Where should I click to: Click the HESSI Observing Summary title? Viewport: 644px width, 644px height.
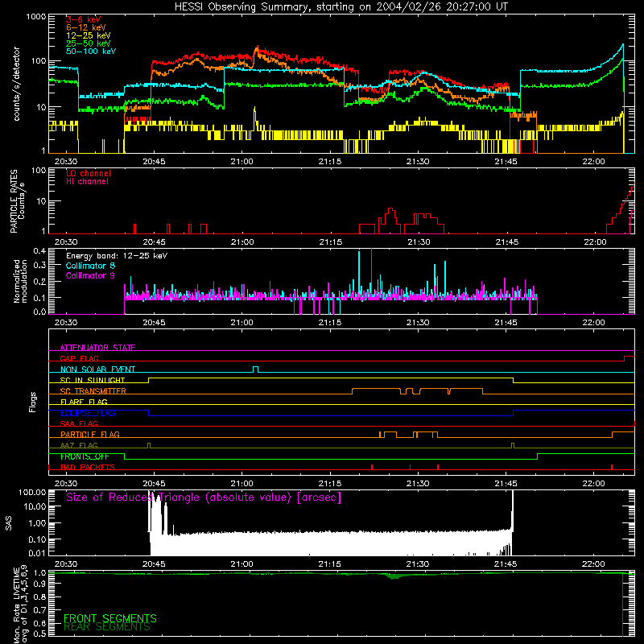pos(341,6)
